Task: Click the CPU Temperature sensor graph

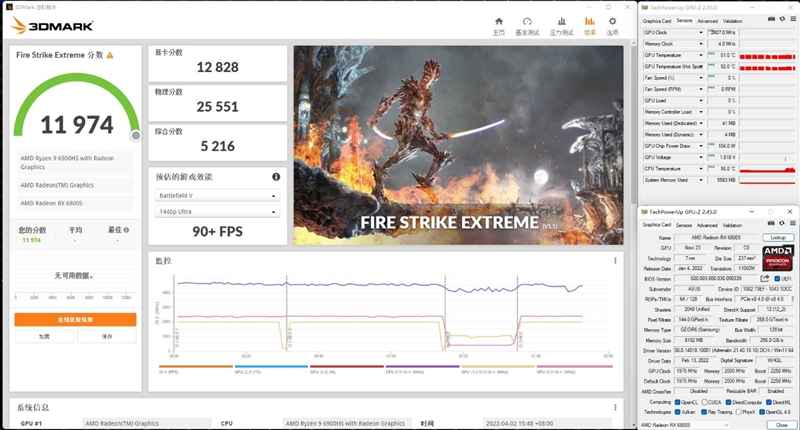Action: tap(767, 169)
